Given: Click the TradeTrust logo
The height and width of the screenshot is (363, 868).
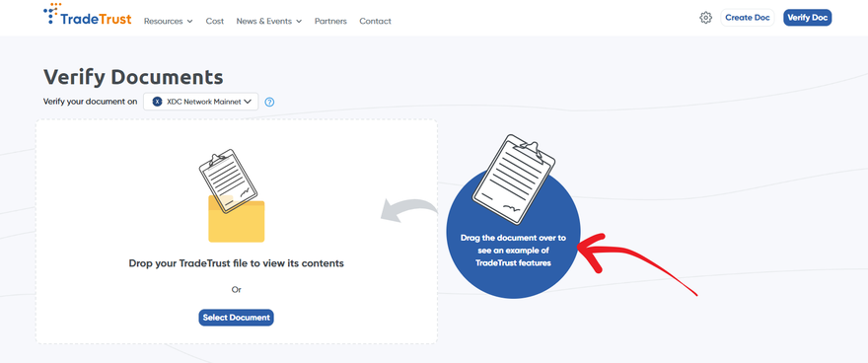Looking at the screenshot, I should click(88, 15).
